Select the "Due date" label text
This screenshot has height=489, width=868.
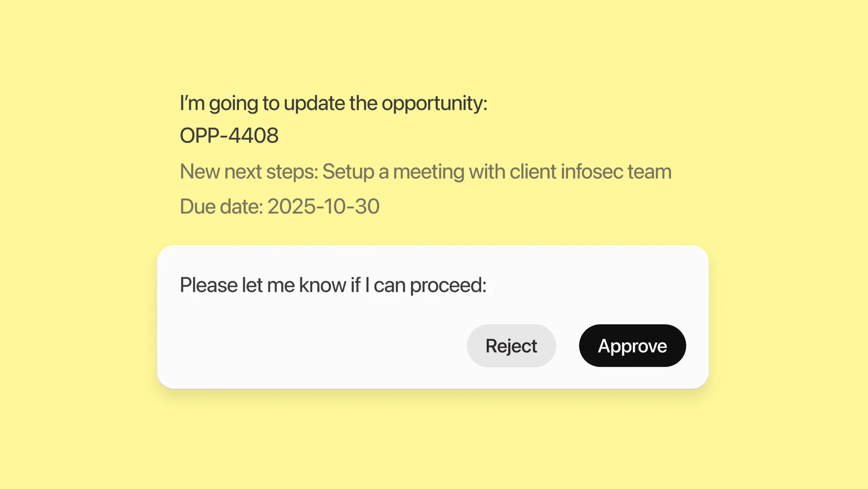(221, 206)
